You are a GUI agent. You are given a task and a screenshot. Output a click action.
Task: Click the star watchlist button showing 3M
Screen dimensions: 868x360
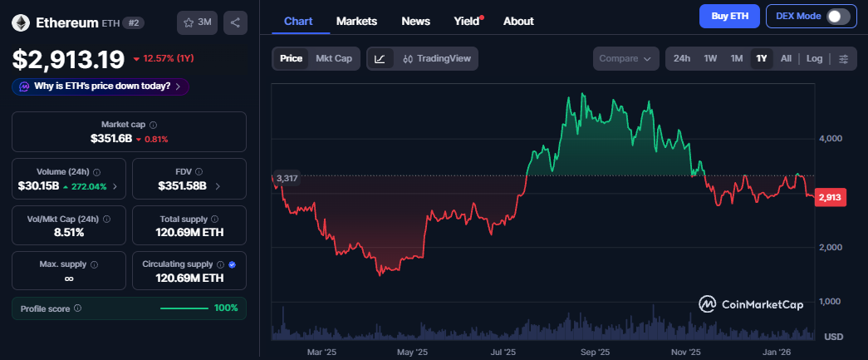[198, 23]
